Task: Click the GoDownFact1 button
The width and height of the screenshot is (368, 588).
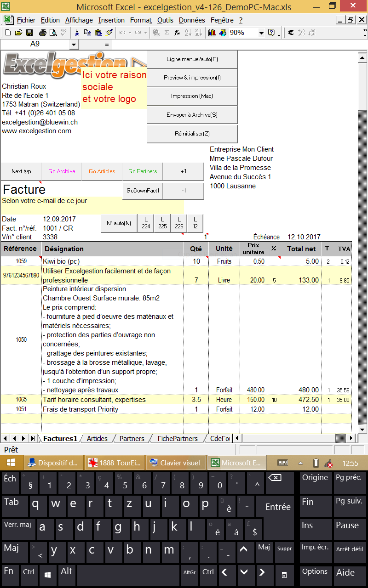Action: click(x=143, y=191)
